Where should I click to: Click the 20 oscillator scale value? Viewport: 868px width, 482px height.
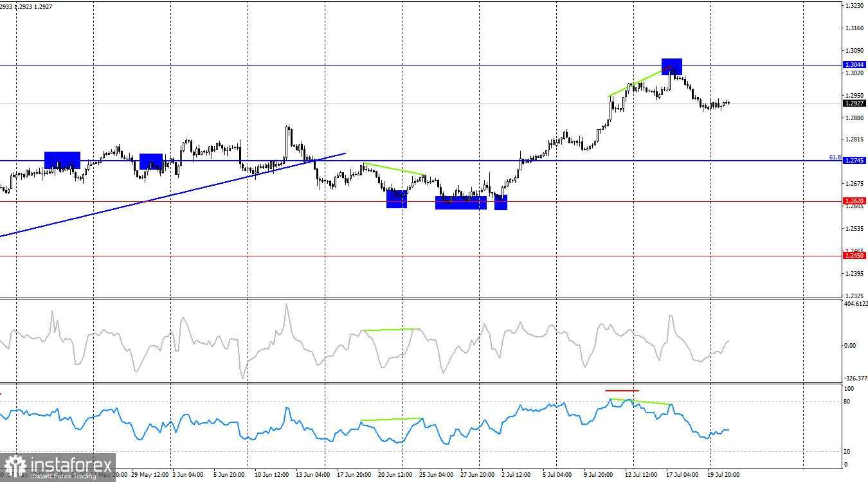847,452
